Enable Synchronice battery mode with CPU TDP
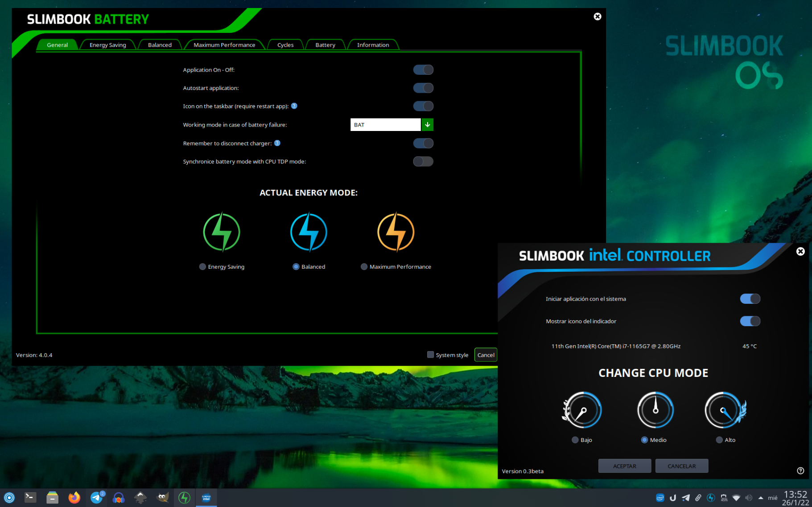This screenshot has width=812, height=507. tap(423, 161)
